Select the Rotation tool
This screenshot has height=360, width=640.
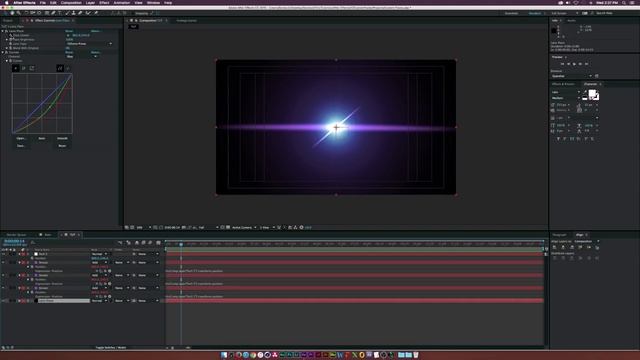tap(26, 13)
